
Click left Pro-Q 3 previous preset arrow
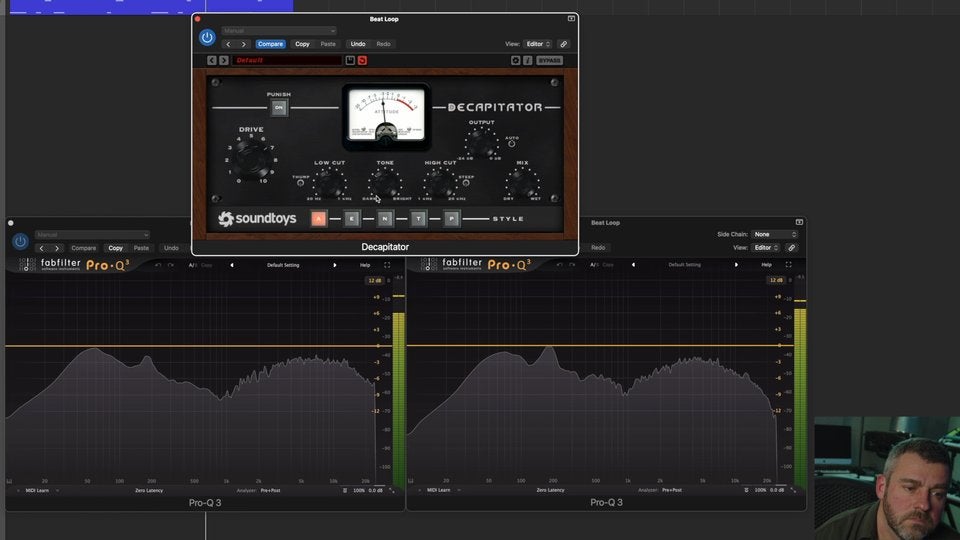click(x=231, y=265)
